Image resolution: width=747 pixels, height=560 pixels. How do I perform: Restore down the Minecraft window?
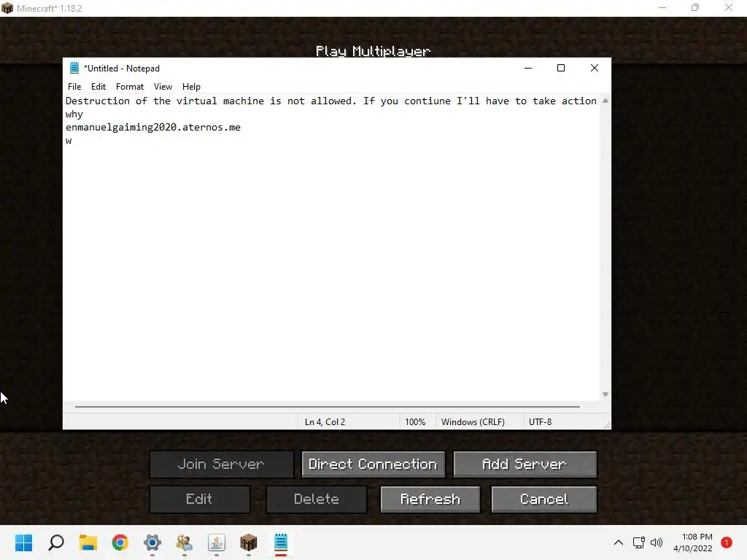695,8
